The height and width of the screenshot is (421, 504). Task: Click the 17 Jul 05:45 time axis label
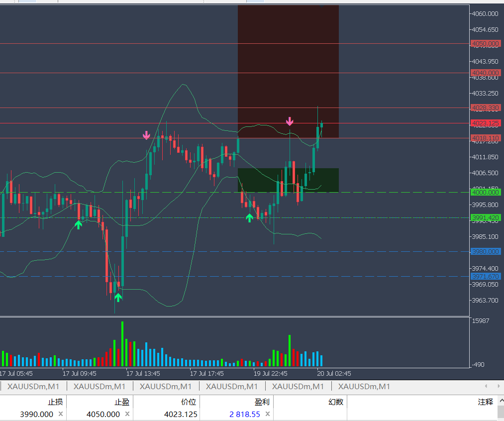pos(16,373)
